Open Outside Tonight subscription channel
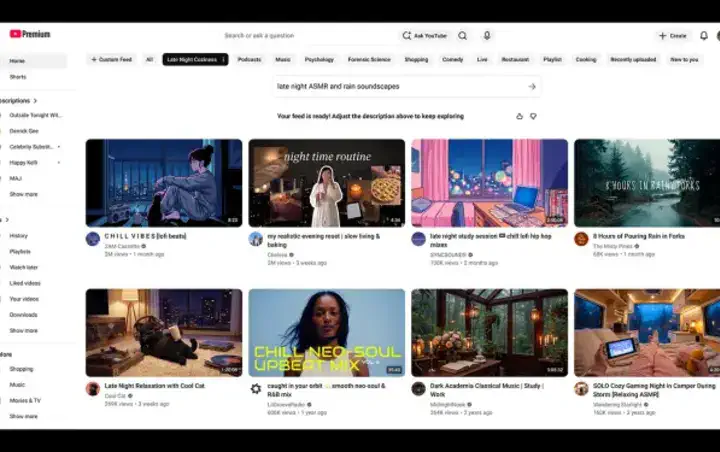 click(33, 115)
